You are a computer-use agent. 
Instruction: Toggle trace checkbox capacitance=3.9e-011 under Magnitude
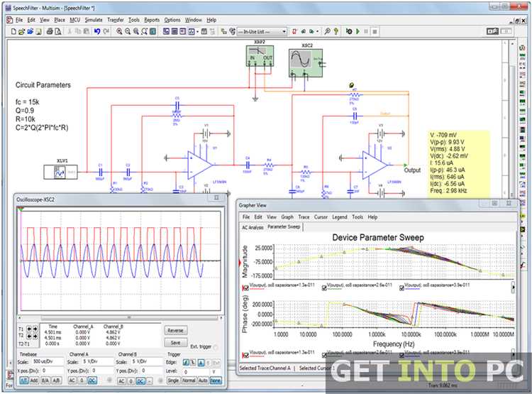402,288
